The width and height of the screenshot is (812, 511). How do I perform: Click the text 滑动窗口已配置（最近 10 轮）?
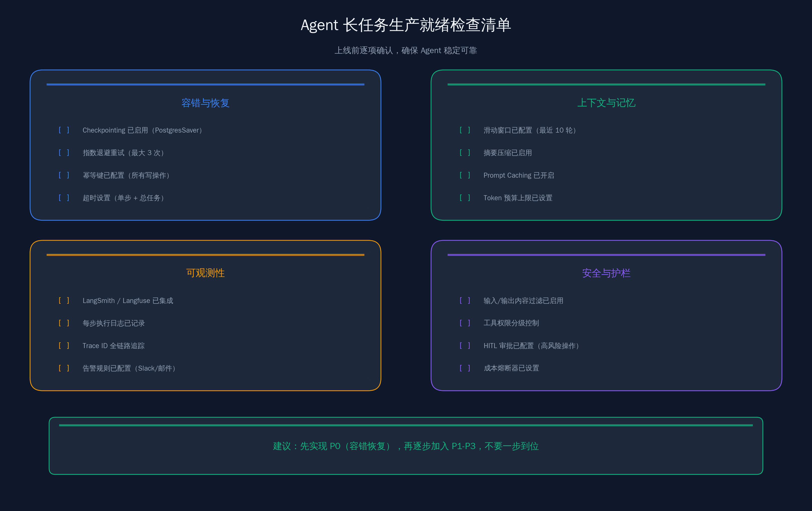pyautogui.click(x=530, y=130)
